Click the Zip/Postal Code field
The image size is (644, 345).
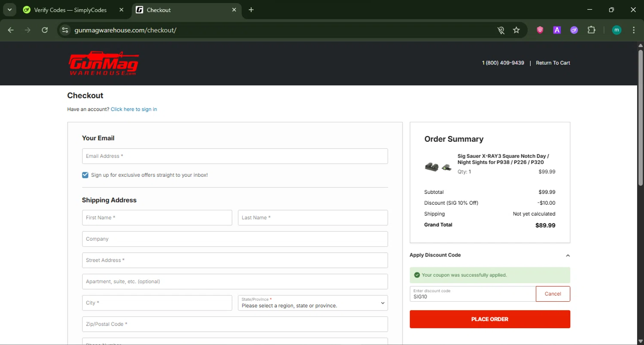[x=235, y=324]
